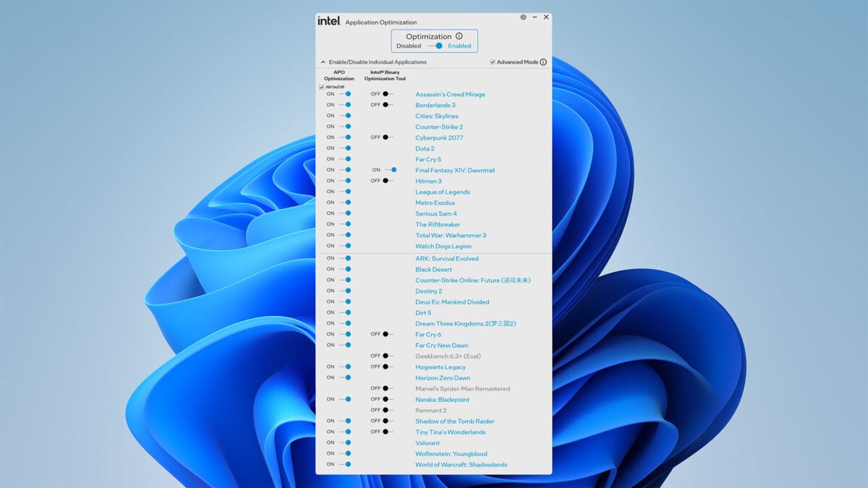Viewport: 868px width, 488px height.
Task: Enable Binary Optimization Tool for Hogwarts Legacy
Action: [386, 367]
